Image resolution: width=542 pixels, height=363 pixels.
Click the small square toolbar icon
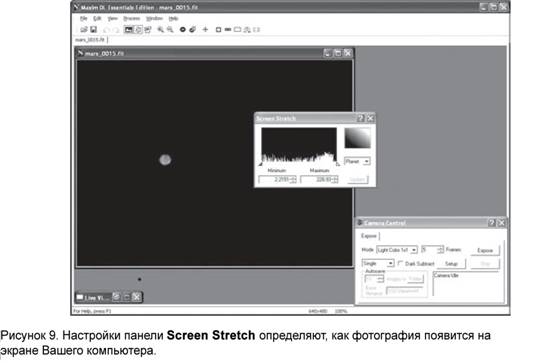tap(218, 30)
